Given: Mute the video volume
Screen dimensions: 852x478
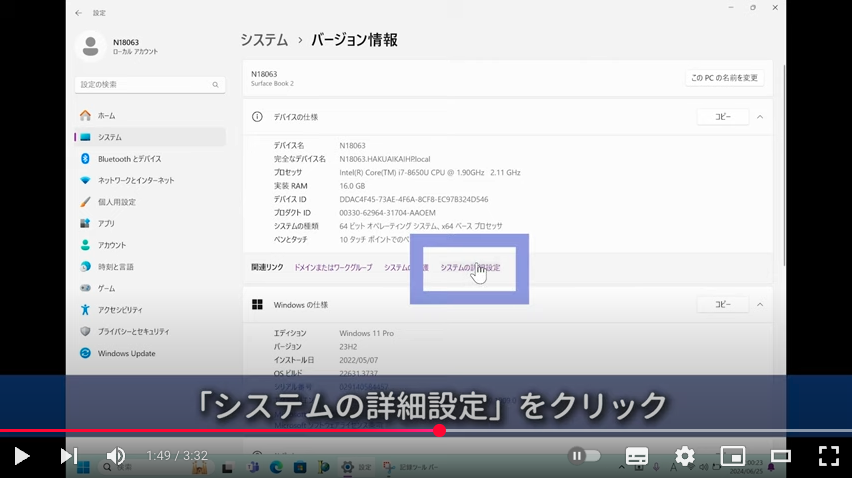Looking at the screenshot, I should point(115,456).
